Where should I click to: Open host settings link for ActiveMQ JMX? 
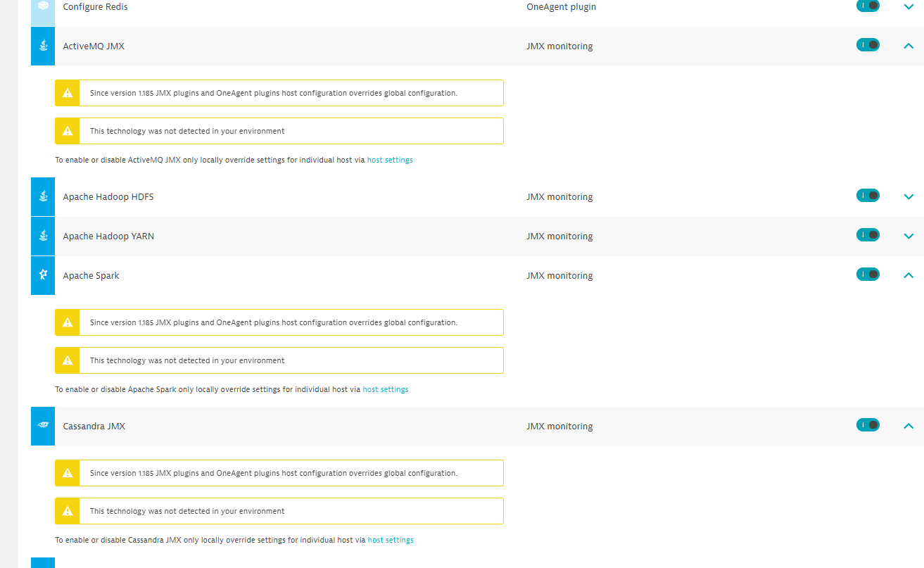(x=390, y=160)
